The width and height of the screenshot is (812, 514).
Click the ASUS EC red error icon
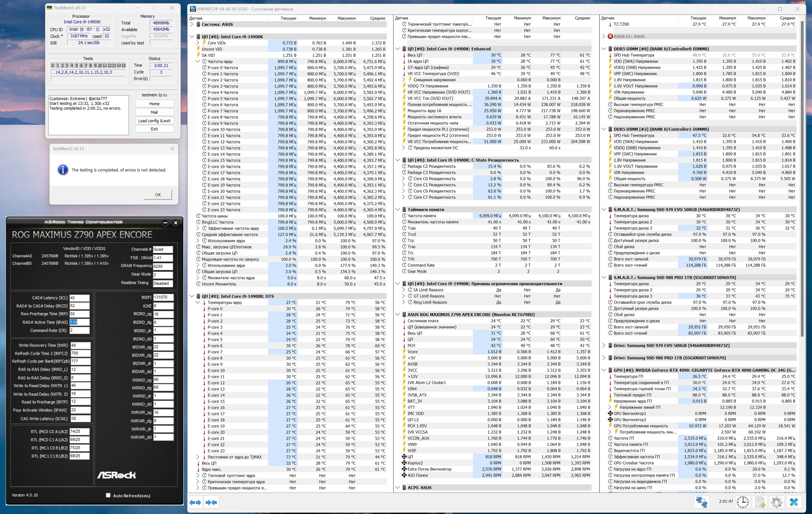point(610,36)
